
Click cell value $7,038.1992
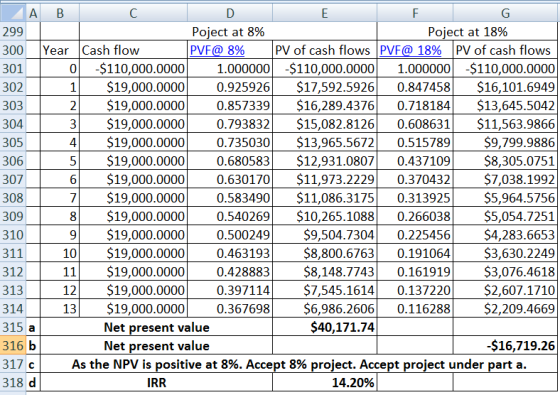point(505,179)
